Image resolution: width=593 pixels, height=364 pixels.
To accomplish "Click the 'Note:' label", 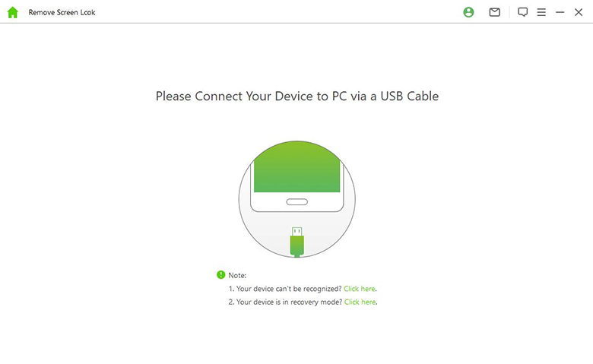I will [x=238, y=275].
